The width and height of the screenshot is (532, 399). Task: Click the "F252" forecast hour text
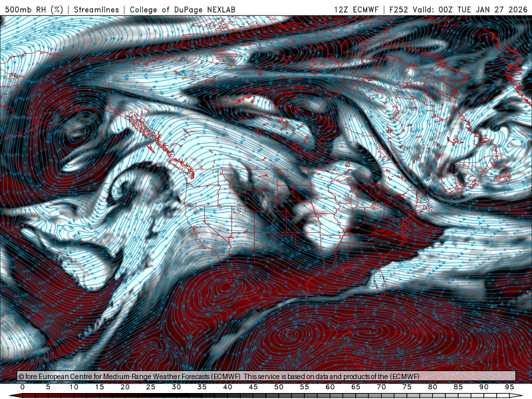point(400,9)
